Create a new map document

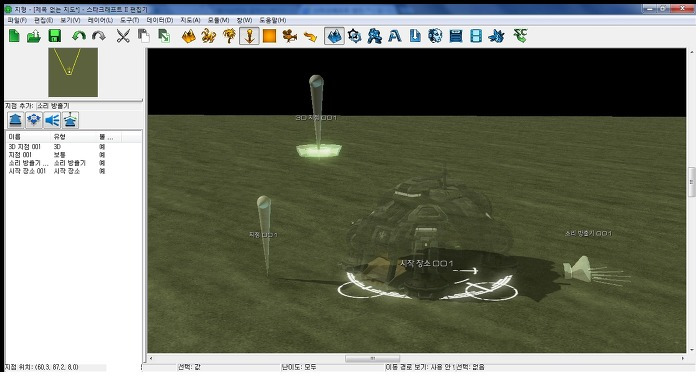coord(14,36)
